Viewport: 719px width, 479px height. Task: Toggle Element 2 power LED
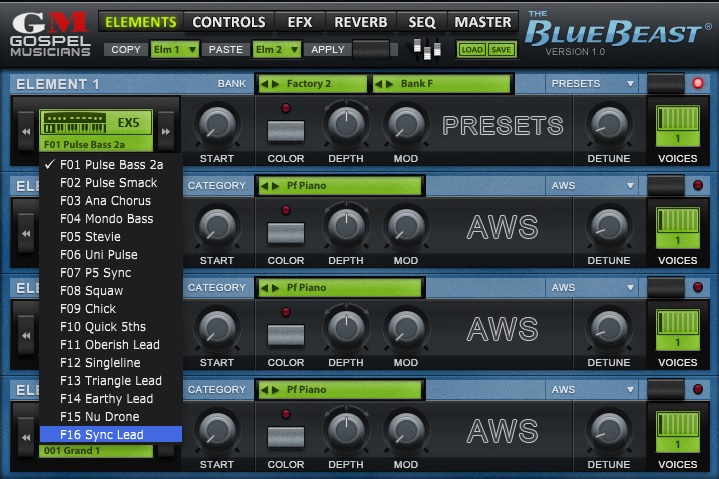(698, 185)
